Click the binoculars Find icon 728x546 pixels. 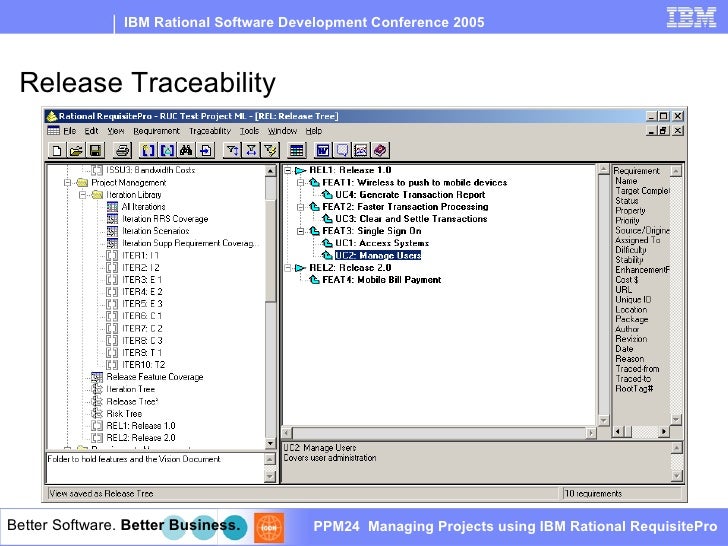[x=186, y=150]
